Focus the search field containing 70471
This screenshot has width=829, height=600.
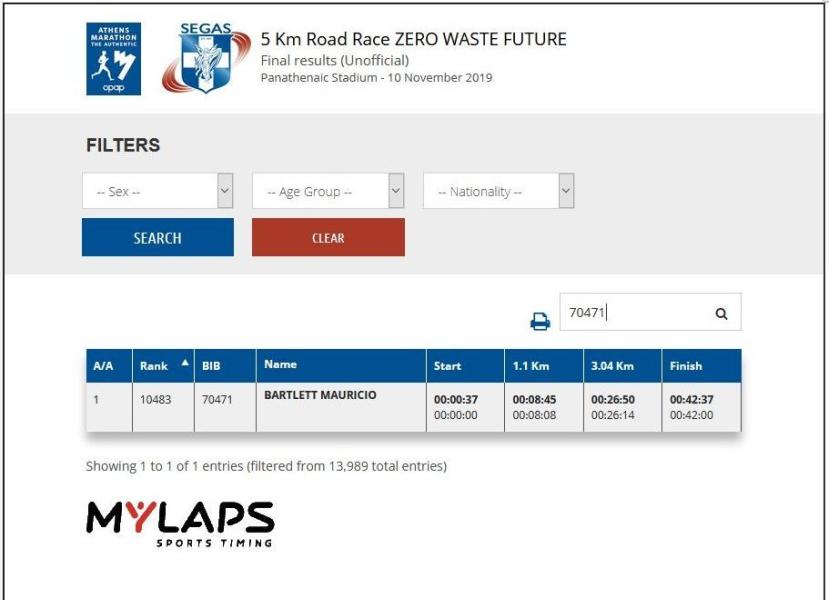pyautogui.click(x=650, y=312)
